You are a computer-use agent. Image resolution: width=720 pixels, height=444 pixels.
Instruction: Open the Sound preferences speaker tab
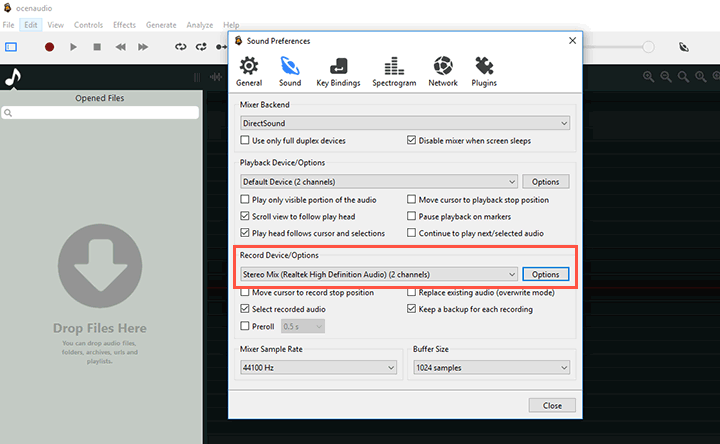290,71
